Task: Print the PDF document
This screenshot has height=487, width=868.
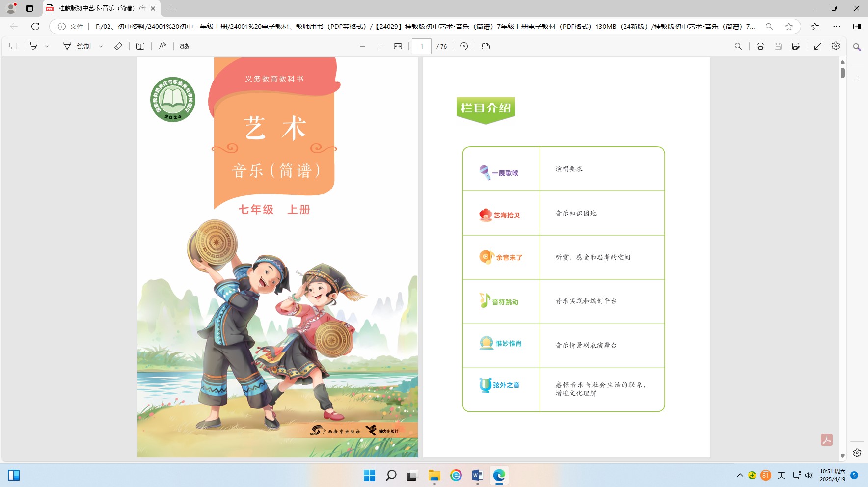Action: pyautogui.click(x=760, y=46)
